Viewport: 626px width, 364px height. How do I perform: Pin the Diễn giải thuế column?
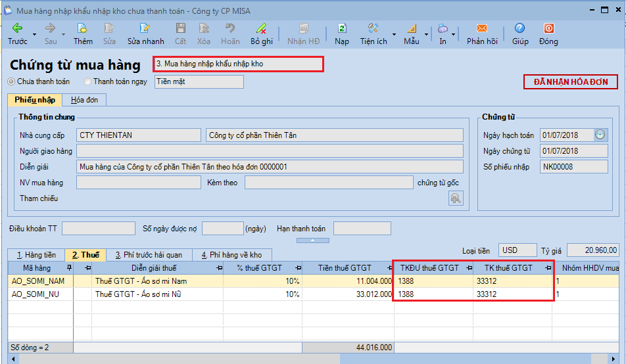(x=219, y=267)
